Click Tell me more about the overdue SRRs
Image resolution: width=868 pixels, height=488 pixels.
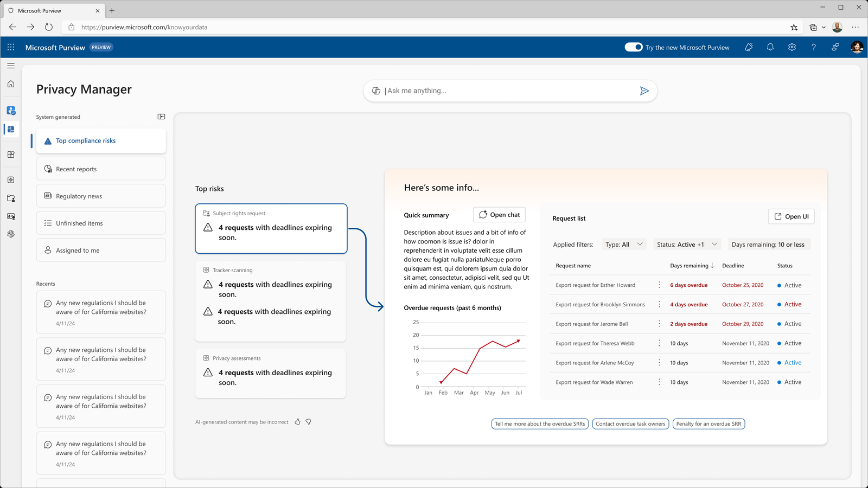(540, 424)
